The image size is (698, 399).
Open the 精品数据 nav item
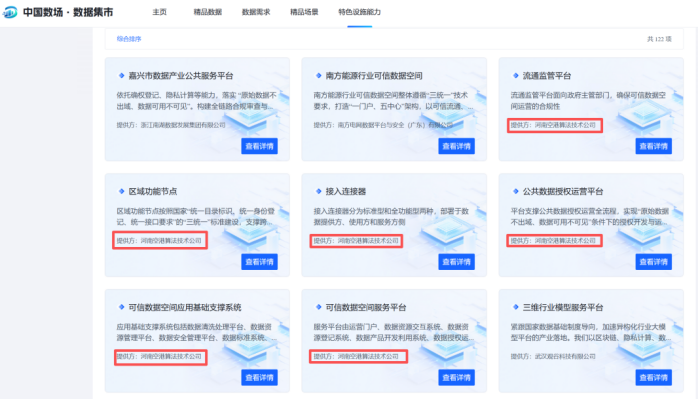207,12
